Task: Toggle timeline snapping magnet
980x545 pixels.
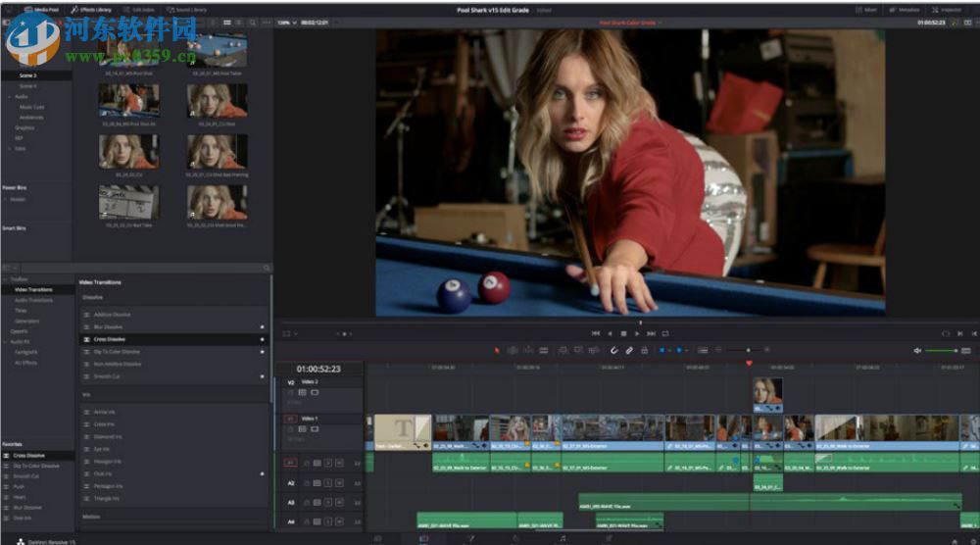Action: point(613,351)
